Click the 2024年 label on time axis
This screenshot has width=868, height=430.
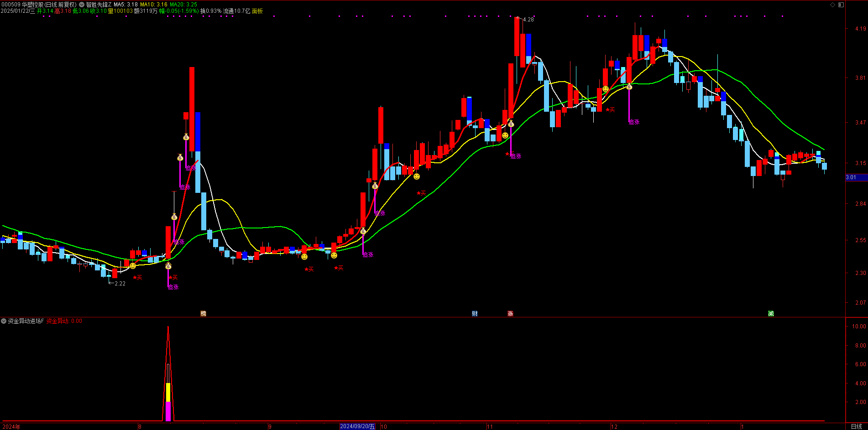click(11, 427)
